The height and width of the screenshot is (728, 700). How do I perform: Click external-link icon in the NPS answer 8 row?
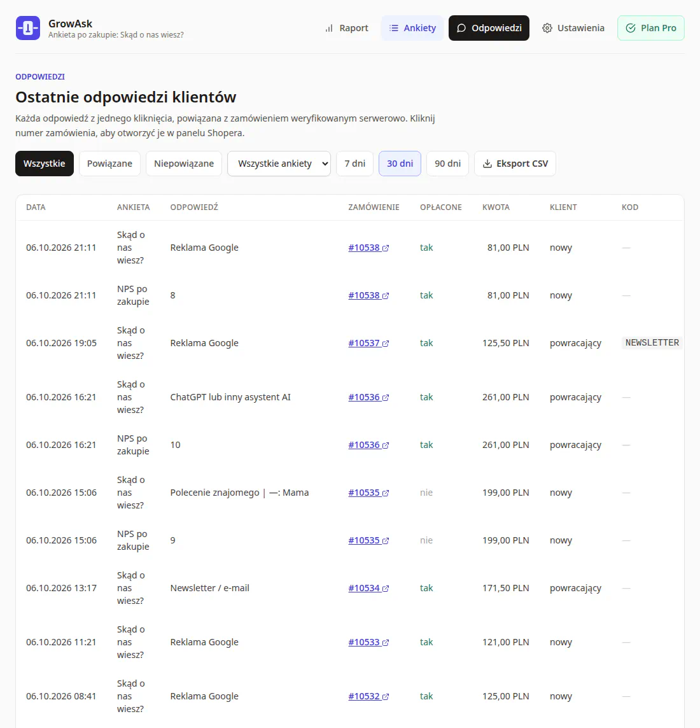(385, 296)
